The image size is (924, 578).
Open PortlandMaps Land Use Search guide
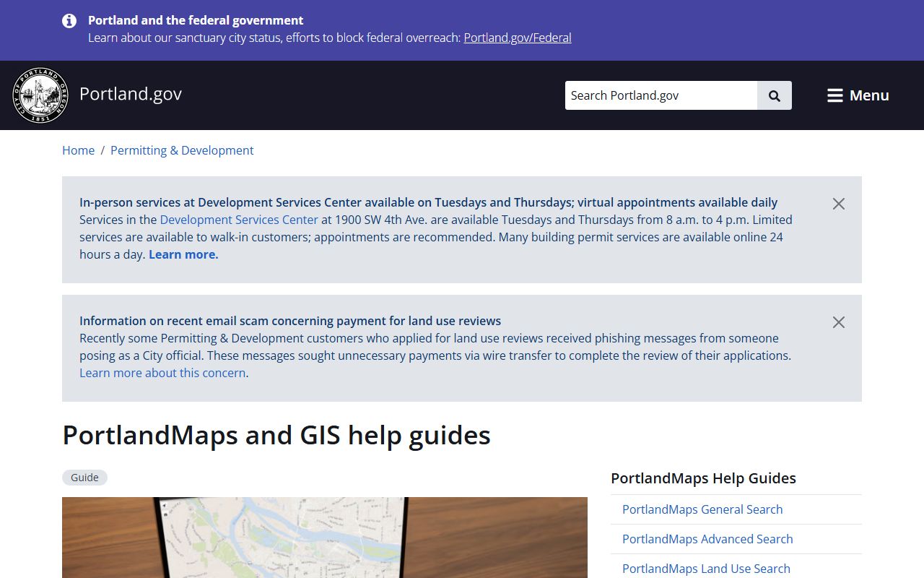pyautogui.click(x=706, y=569)
